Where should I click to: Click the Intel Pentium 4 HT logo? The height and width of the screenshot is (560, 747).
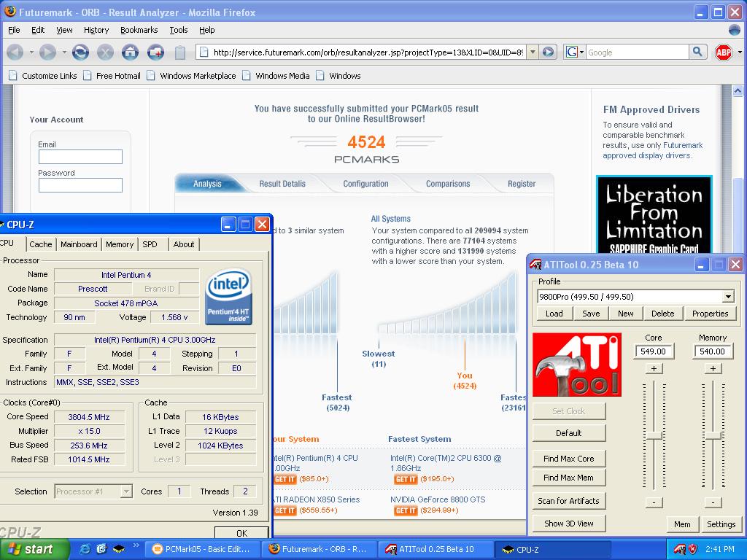coord(228,296)
